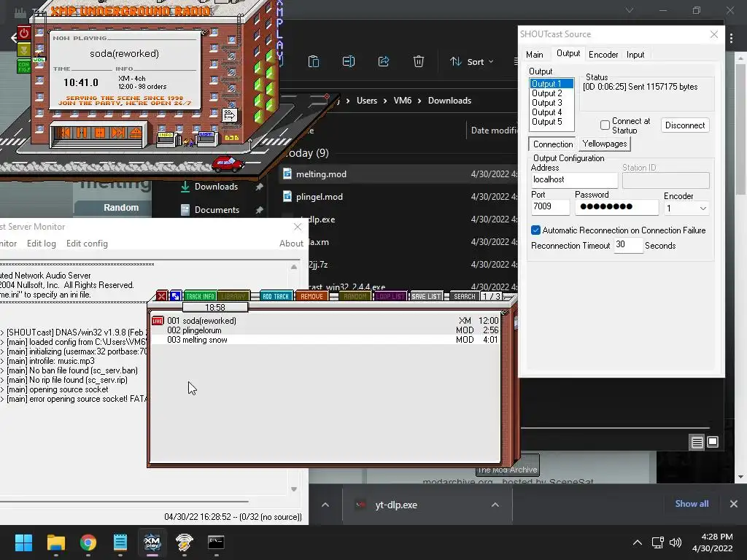Select playlist track 003 melting snow
Image resolution: width=747 pixels, height=560 pixels.
pos(325,340)
